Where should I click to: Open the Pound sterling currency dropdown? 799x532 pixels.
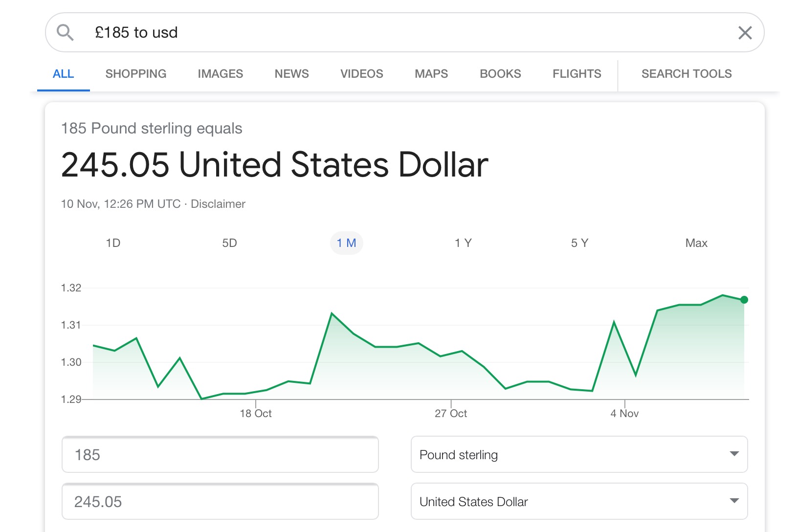click(579, 455)
